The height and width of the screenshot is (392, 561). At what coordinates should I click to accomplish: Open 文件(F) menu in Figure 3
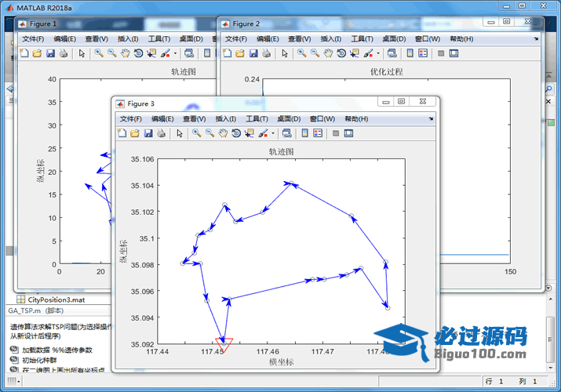tap(130, 118)
